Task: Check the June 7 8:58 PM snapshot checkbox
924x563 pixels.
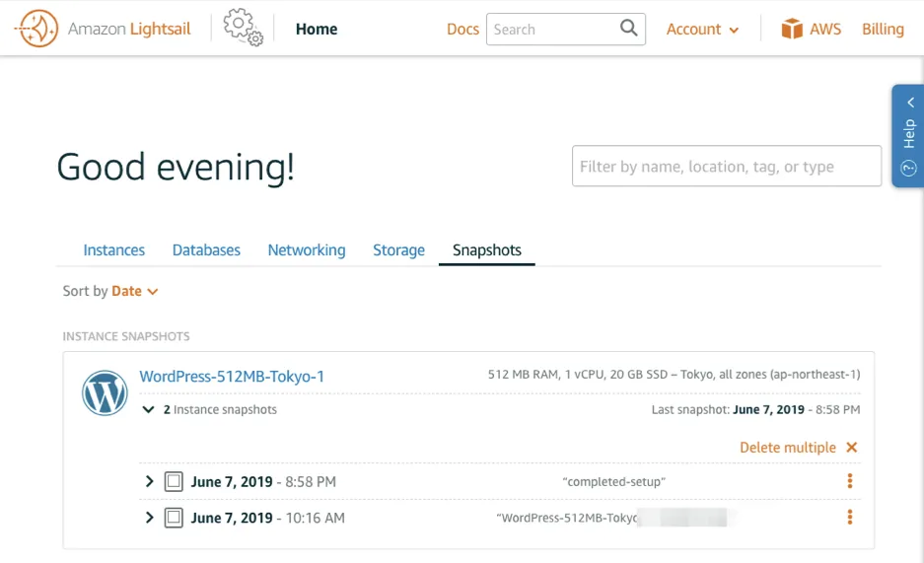Action: pyautogui.click(x=174, y=482)
